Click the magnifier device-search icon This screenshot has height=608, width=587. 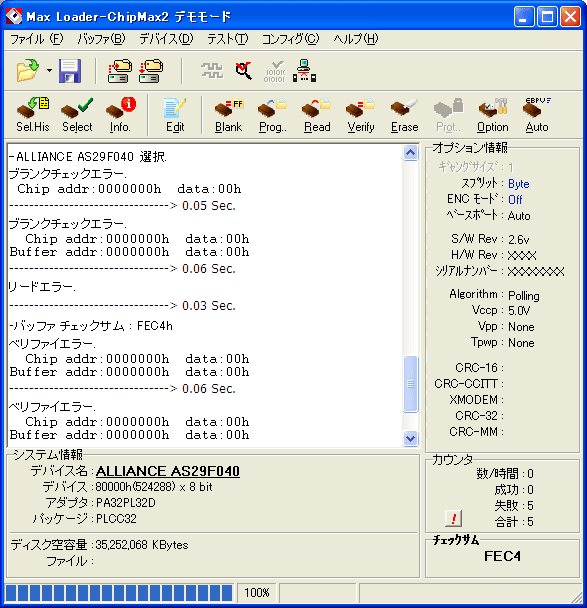pyautogui.click(x=243, y=71)
